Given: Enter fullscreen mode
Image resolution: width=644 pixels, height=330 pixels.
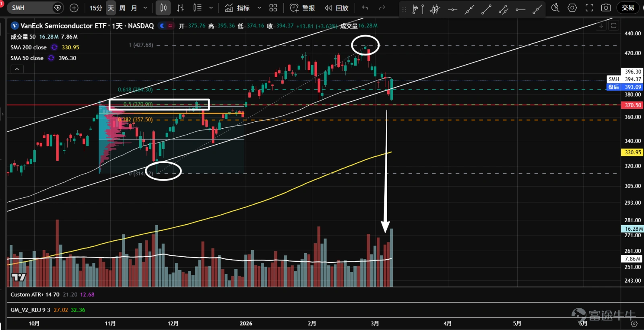Looking at the screenshot, I should [589, 8].
